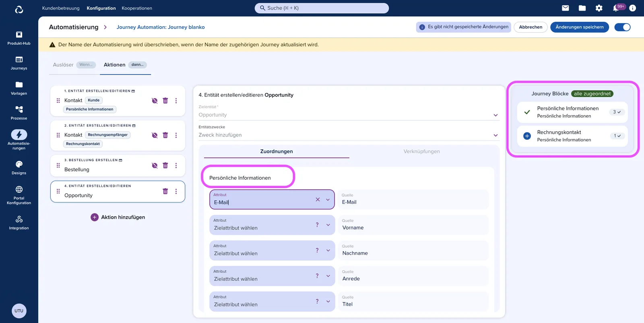Select the Verknüpfungen tab
644x323 pixels.
coord(421,151)
